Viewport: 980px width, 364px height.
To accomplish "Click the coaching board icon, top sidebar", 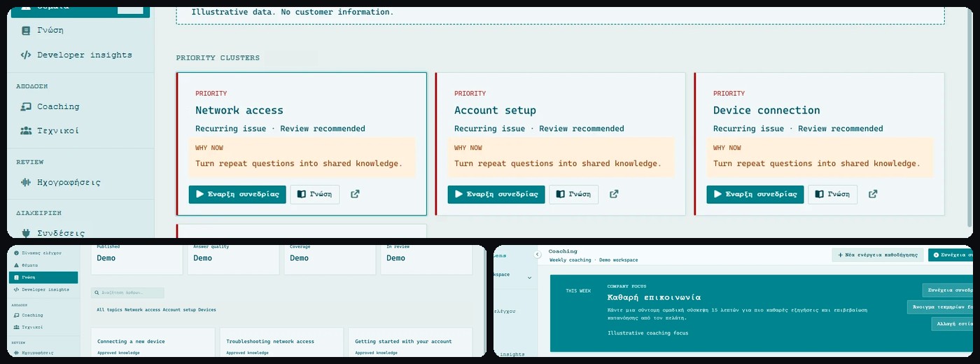I will coord(26,107).
